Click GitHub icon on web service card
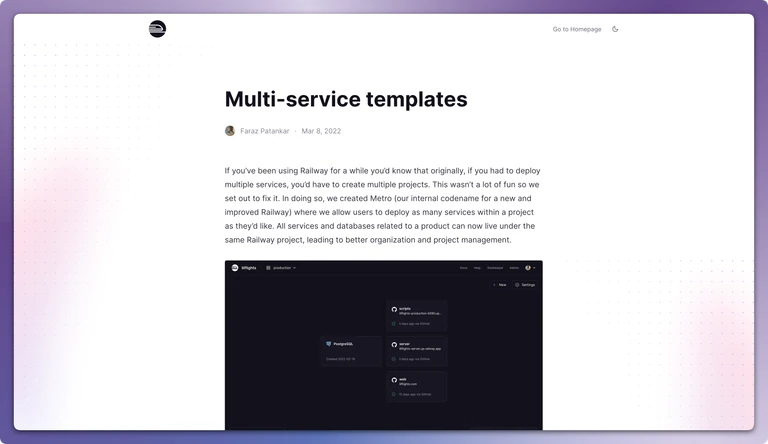The image size is (768, 444). click(394, 380)
